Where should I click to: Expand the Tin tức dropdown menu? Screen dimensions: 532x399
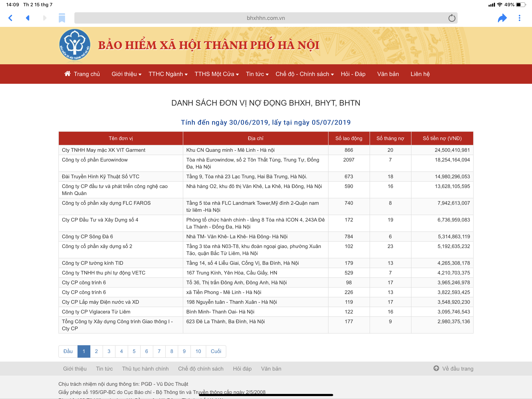click(x=257, y=74)
